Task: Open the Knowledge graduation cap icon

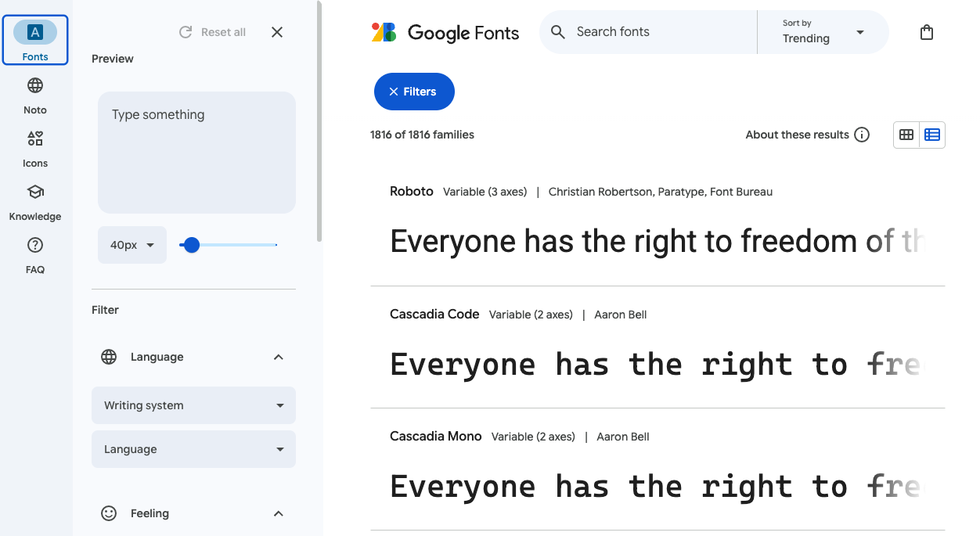Action: point(35,192)
